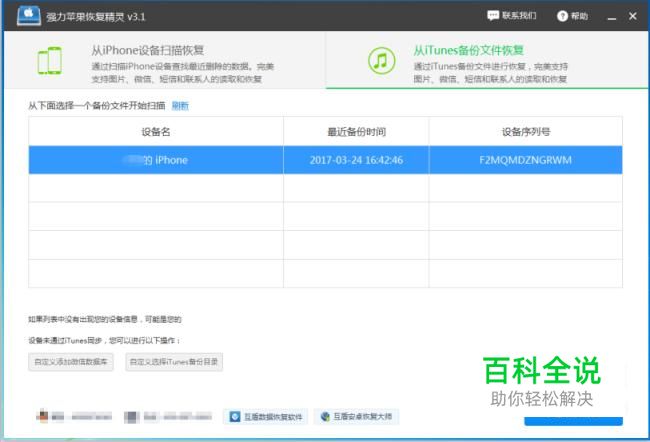Screen dimensions: 650x442
Task: Open 帮助 help
Action: [x=572, y=16]
